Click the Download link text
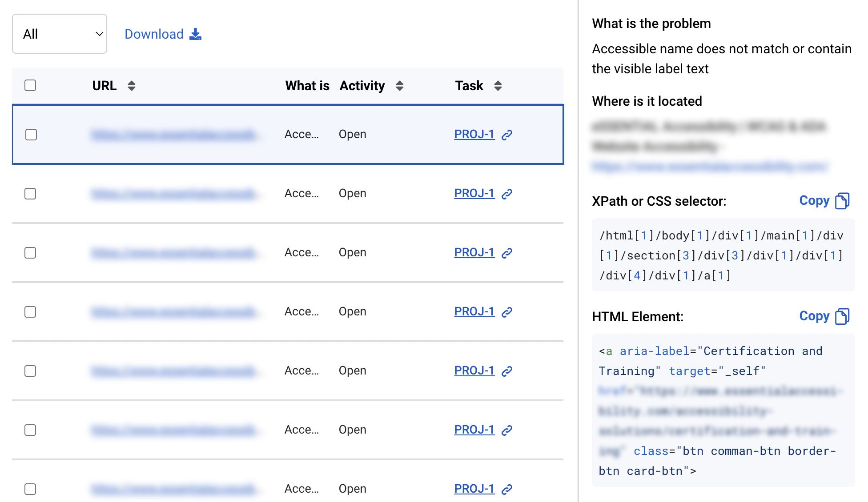The width and height of the screenshot is (868, 502). tap(154, 34)
